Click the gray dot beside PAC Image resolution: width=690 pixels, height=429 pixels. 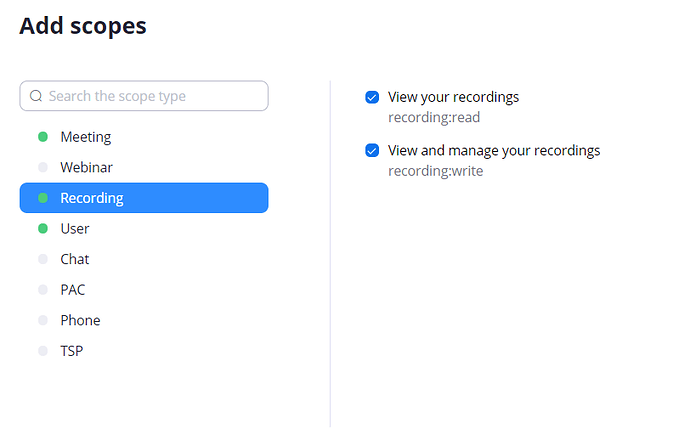tap(42, 290)
